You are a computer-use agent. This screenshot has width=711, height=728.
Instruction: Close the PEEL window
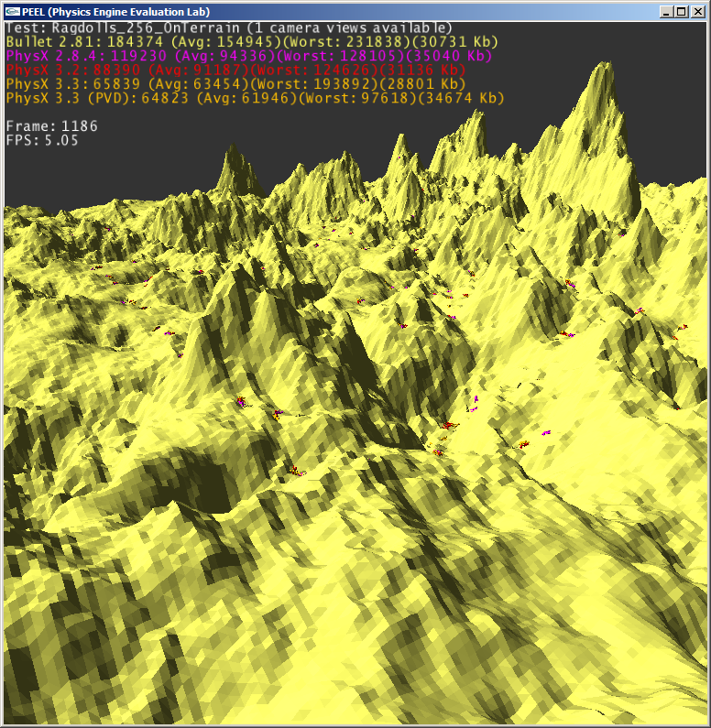(698, 12)
